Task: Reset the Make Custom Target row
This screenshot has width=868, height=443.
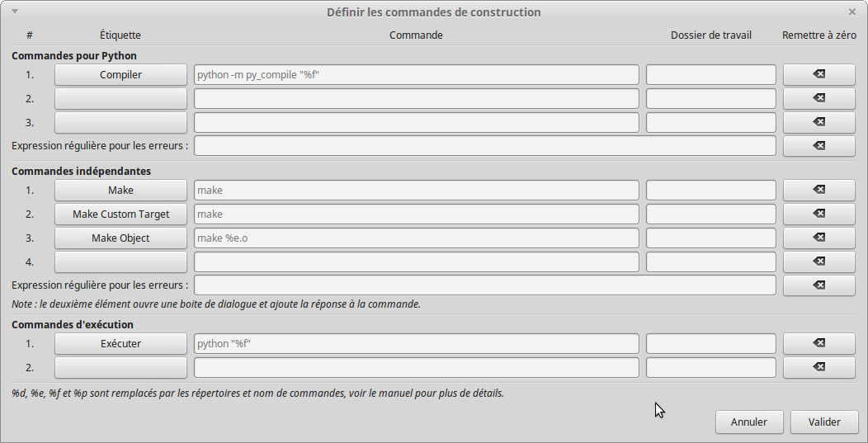Action: 818,214
